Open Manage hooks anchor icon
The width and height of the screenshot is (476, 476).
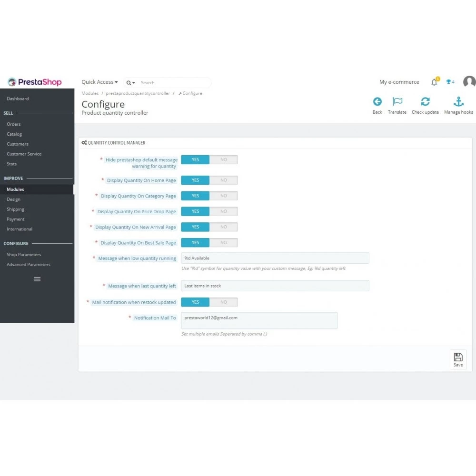click(458, 101)
